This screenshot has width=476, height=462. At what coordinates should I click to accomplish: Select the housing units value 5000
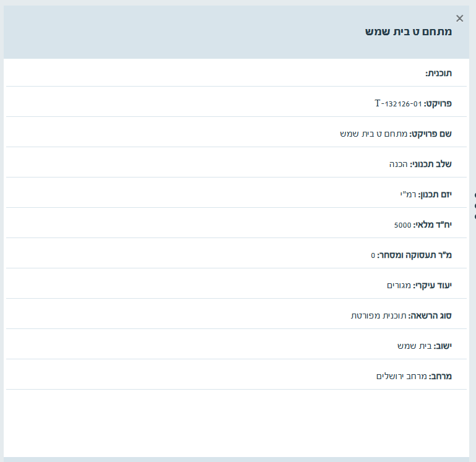pos(402,225)
